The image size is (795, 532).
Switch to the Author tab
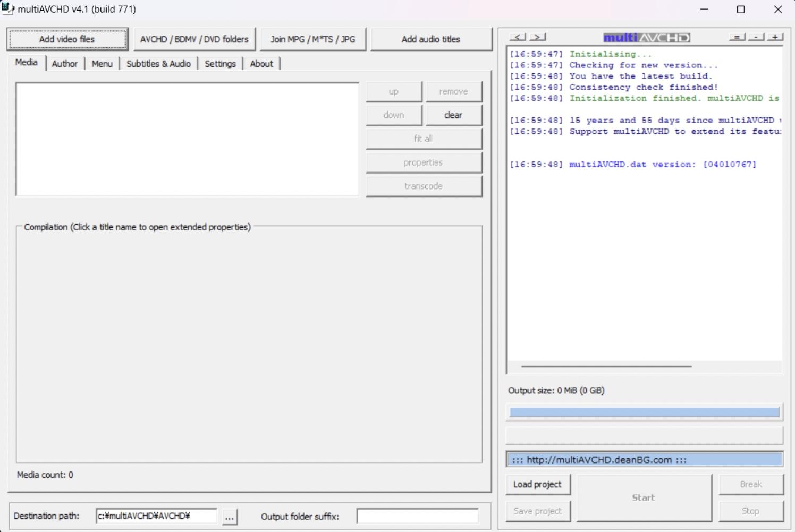tap(65, 64)
